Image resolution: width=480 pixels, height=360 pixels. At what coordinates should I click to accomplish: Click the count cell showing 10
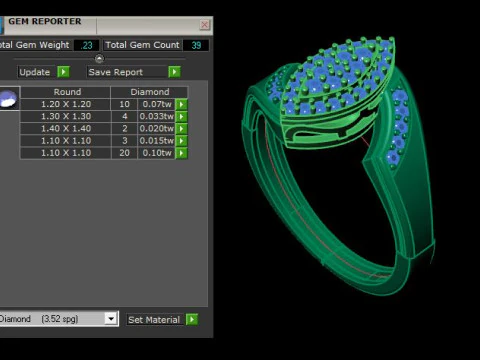124,104
